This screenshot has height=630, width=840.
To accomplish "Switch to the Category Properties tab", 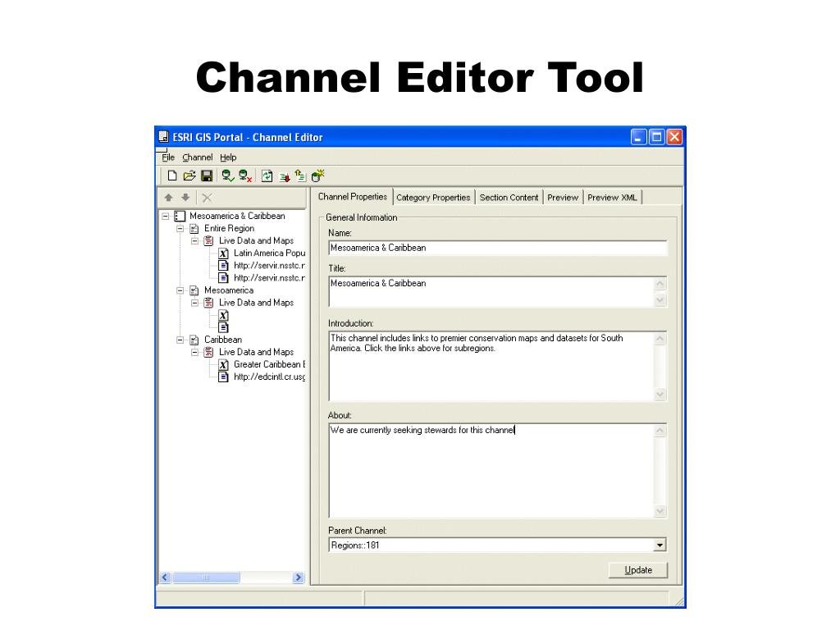I will [x=433, y=198].
